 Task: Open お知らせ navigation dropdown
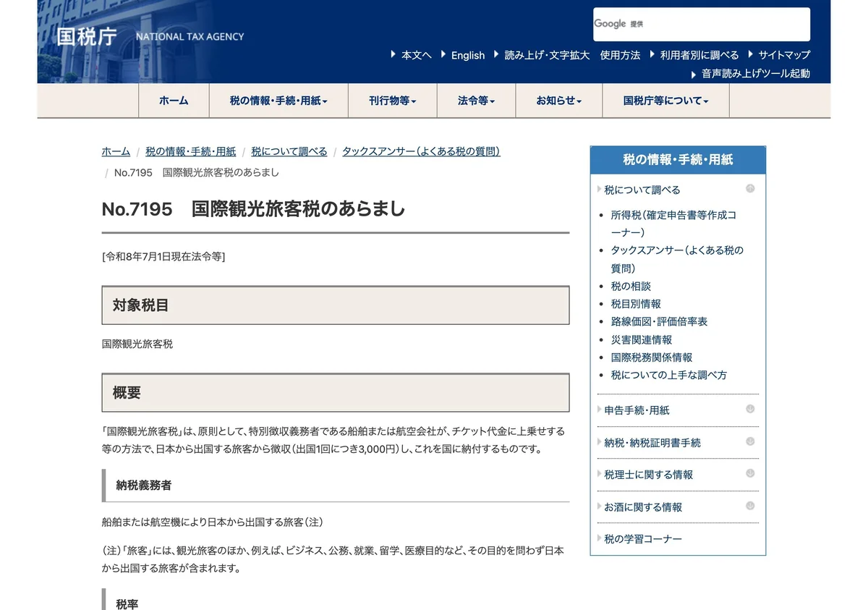[x=558, y=101]
